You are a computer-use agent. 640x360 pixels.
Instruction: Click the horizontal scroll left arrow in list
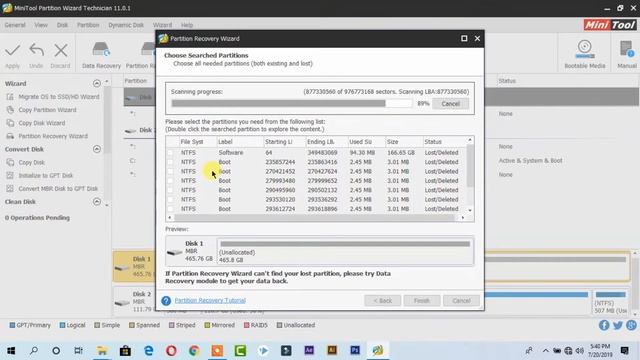169,218
